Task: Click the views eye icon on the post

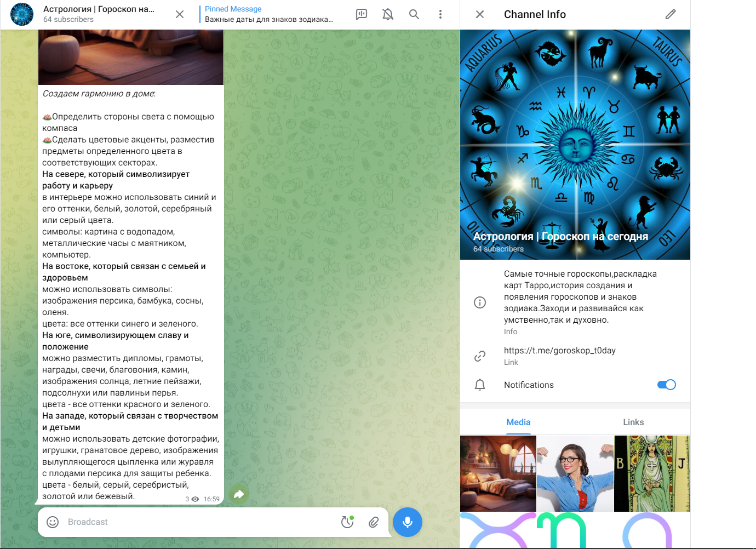Action: click(x=195, y=499)
